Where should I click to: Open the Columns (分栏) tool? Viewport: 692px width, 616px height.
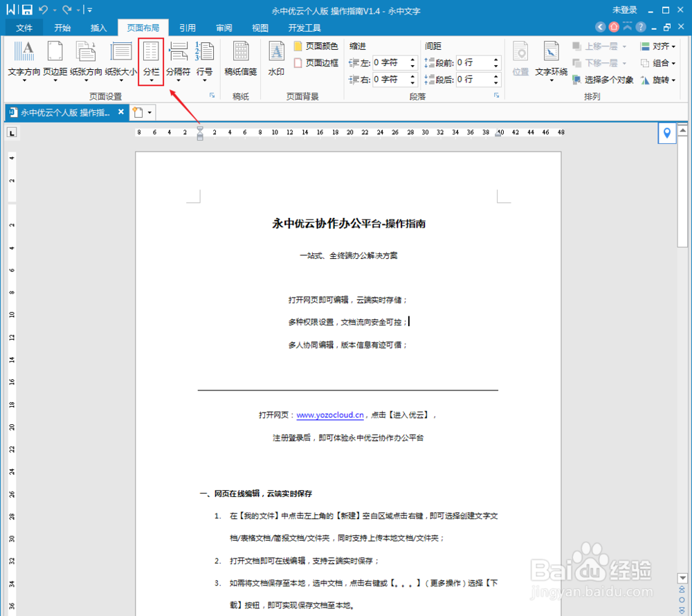151,61
